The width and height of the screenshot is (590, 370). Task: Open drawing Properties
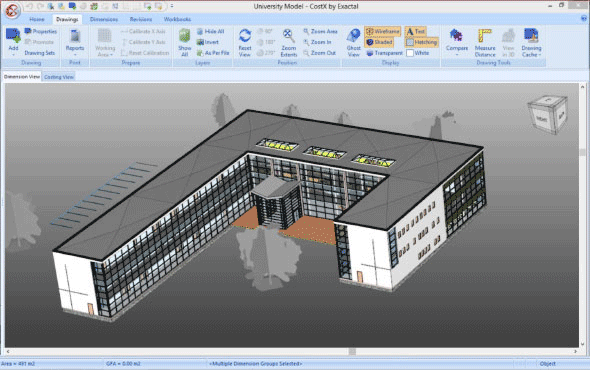(x=41, y=31)
